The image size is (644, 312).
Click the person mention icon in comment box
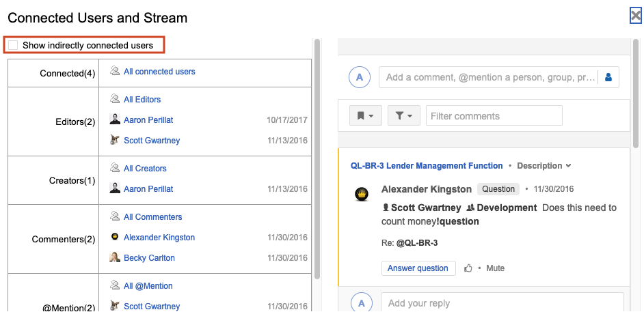(608, 77)
